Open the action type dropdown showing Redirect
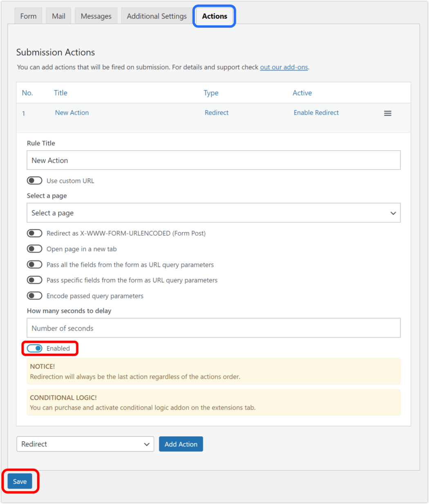Viewport: 429px width, 504px height. tap(85, 444)
